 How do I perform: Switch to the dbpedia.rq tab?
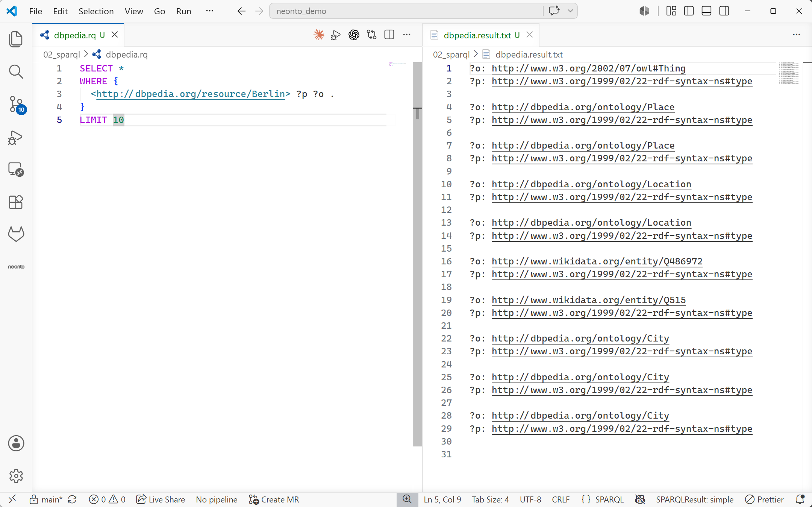click(78, 35)
